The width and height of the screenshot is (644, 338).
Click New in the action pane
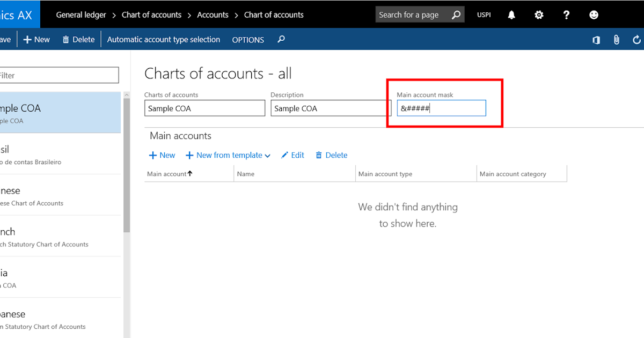36,39
